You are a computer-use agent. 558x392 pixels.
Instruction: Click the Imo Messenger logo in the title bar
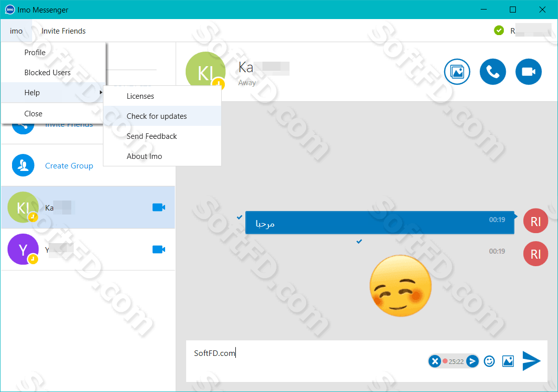10,10
